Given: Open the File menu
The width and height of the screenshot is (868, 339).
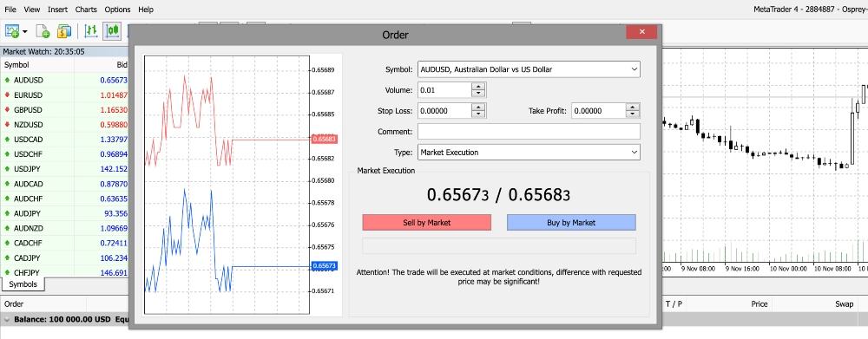Looking at the screenshot, I should tap(10, 10).
